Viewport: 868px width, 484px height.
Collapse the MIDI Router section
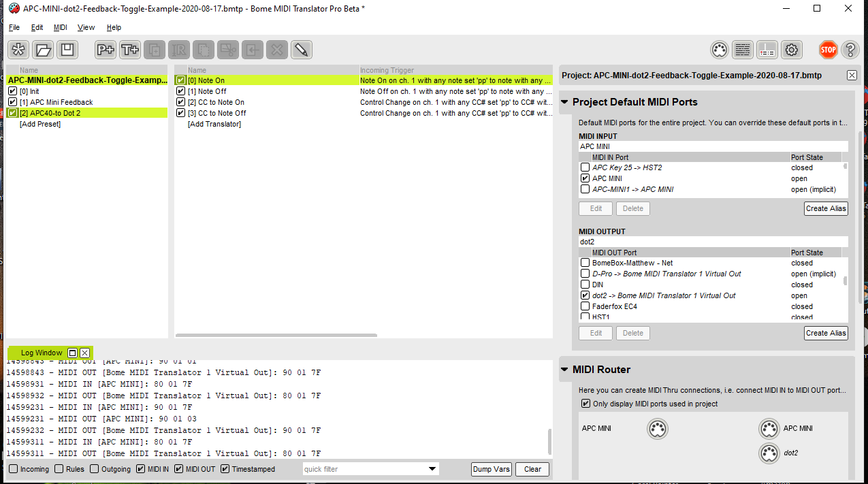coord(564,370)
